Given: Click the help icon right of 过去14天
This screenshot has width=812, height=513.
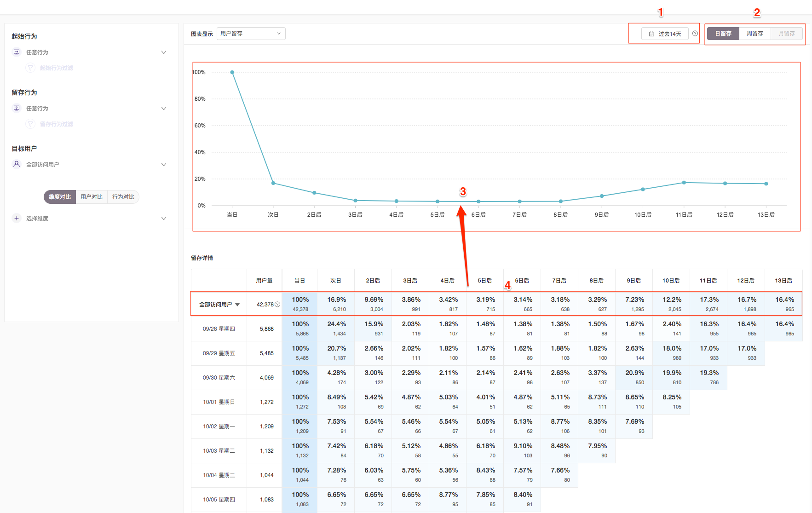Looking at the screenshot, I should [695, 34].
